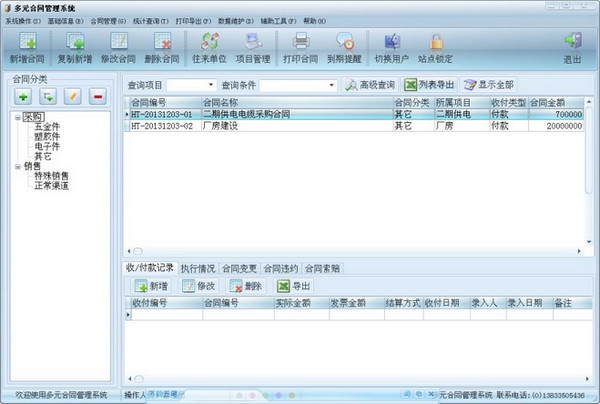The width and height of the screenshot is (600, 404).
Task: Click the 列表导出 Excel button
Action: 429,85
